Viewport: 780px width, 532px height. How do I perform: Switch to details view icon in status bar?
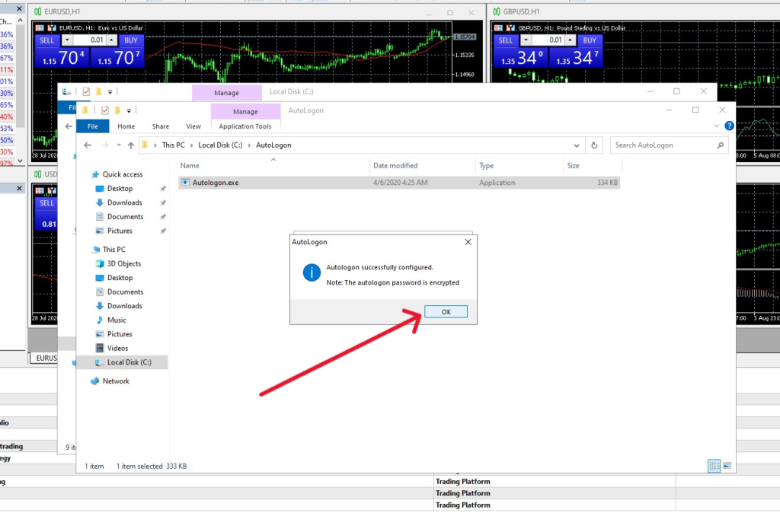click(x=714, y=466)
